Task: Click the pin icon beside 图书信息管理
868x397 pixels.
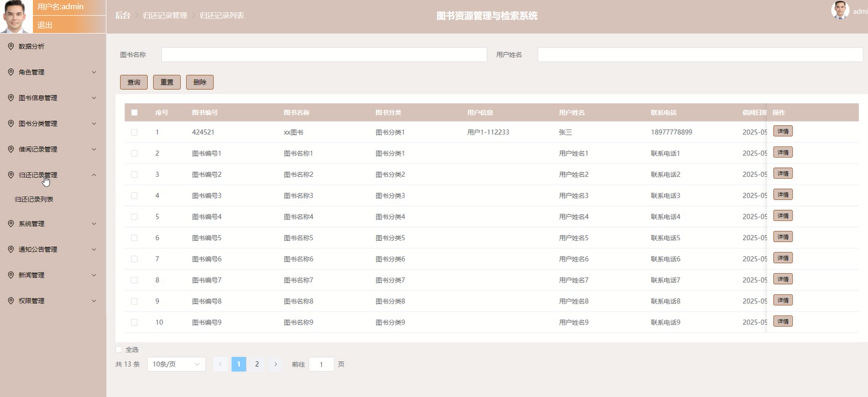Action: (x=11, y=98)
